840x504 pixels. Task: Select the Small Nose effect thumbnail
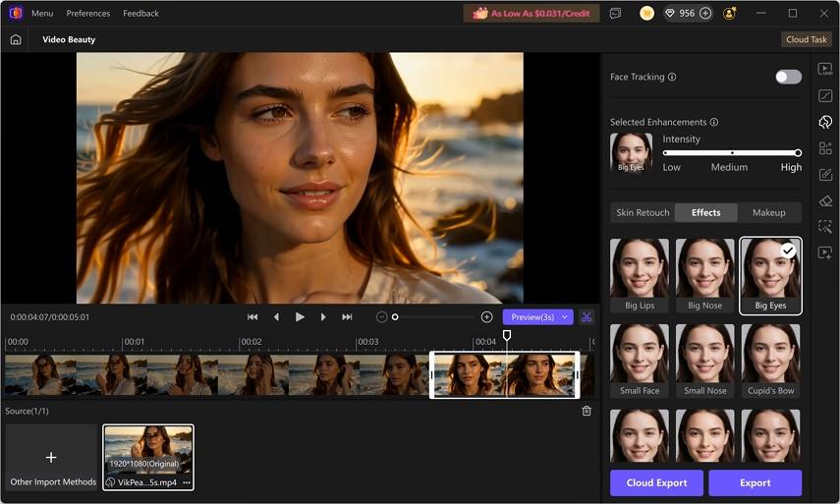[x=705, y=361]
